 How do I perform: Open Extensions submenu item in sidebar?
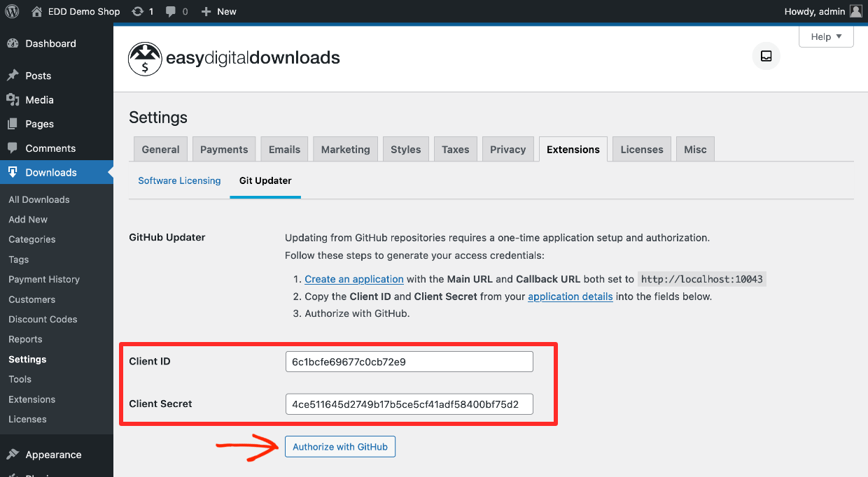[31, 399]
